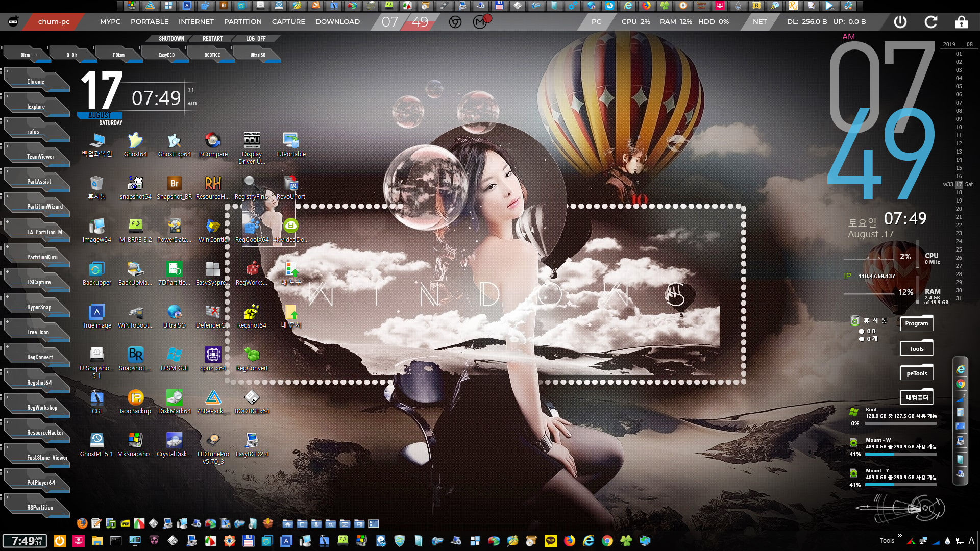Click the LOG OFF button
This screenshot has height=551, width=980.
(x=256, y=39)
